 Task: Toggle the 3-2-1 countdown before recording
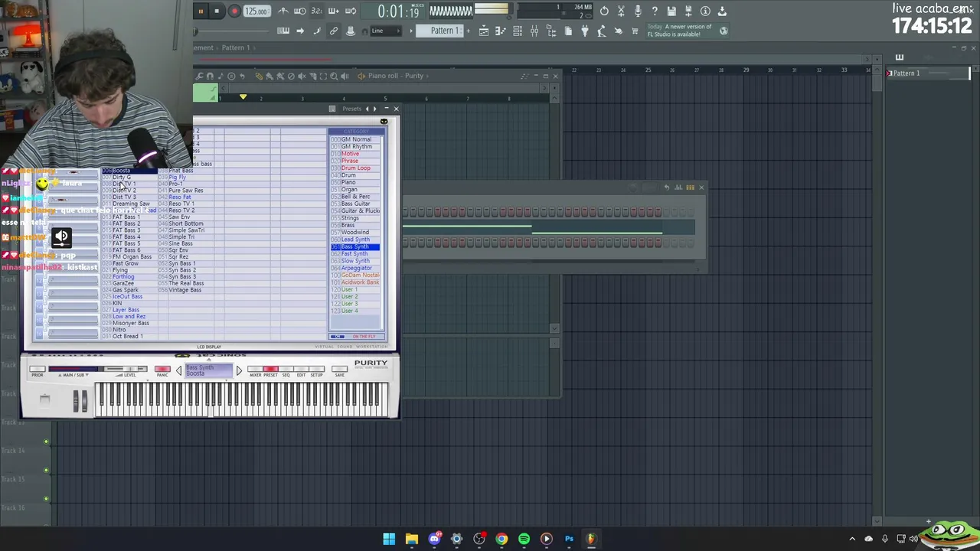tap(316, 11)
